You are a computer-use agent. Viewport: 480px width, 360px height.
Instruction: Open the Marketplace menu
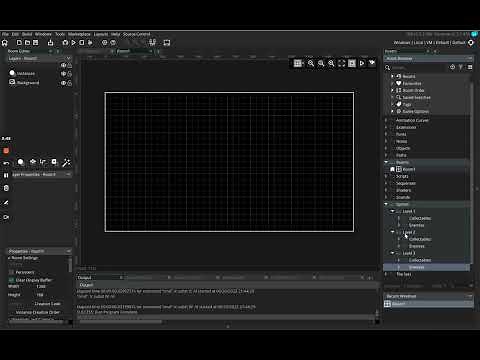point(79,34)
